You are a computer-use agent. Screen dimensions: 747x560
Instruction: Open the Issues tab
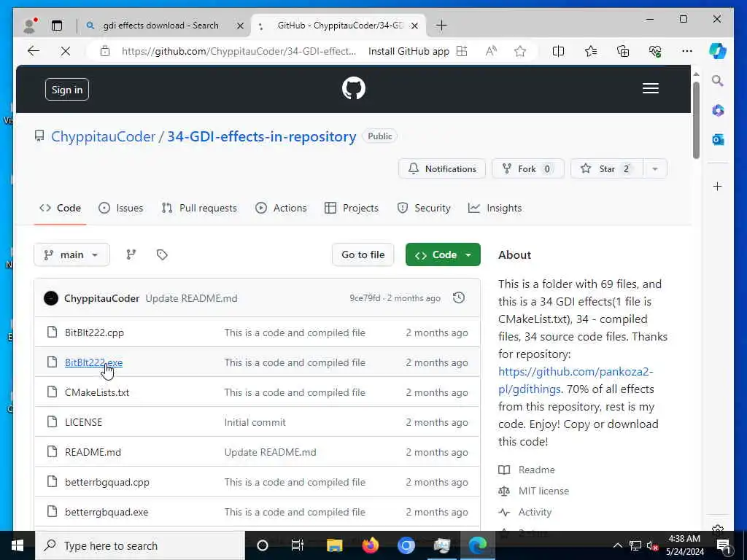point(121,208)
